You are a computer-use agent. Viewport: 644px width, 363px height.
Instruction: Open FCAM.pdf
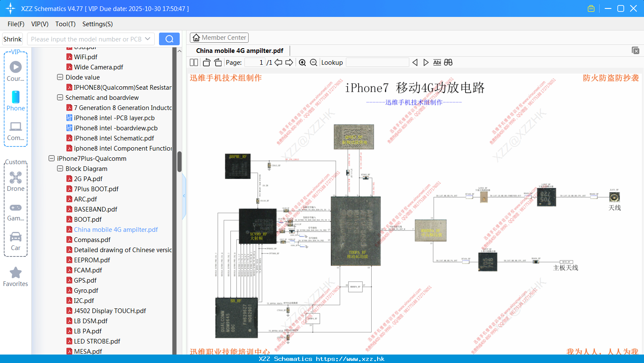click(x=88, y=270)
